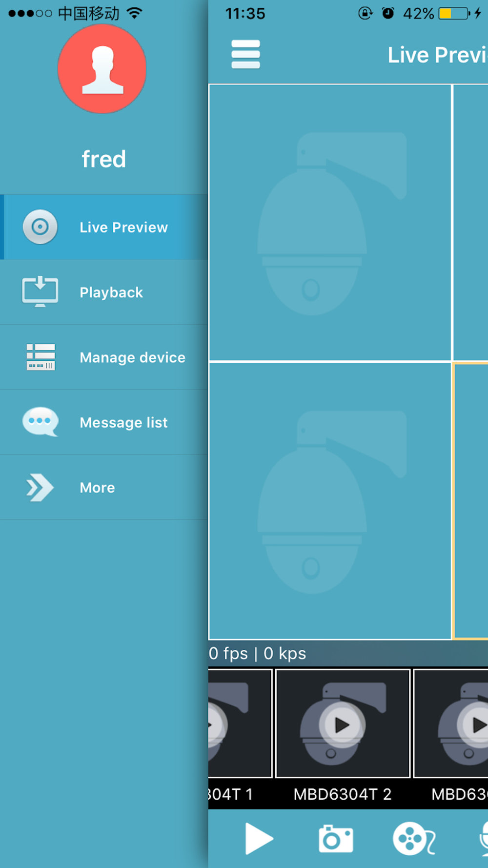Select the MBD6304T 2 channel thumbnail
This screenshot has height=868, width=488.
point(343,723)
